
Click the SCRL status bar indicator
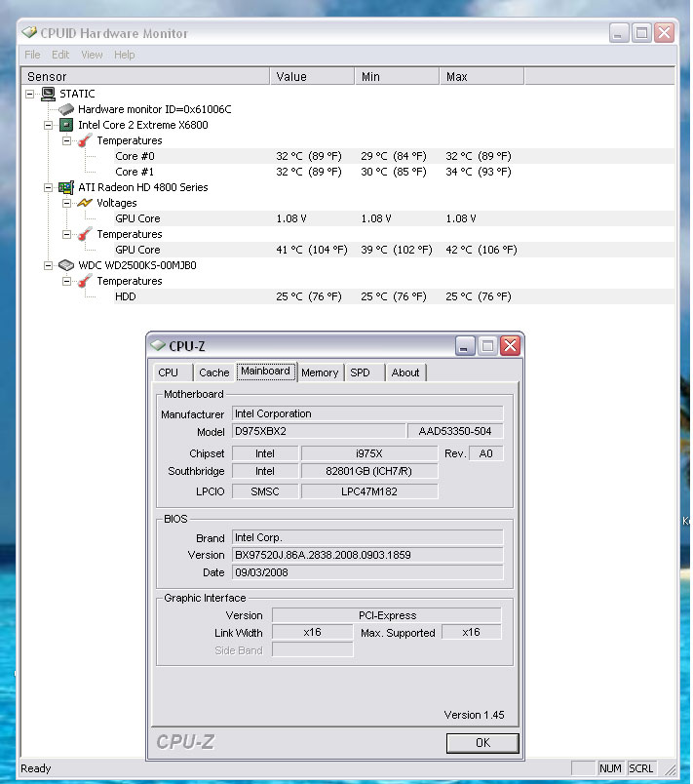pyautogui.click(x=640, y=768)
